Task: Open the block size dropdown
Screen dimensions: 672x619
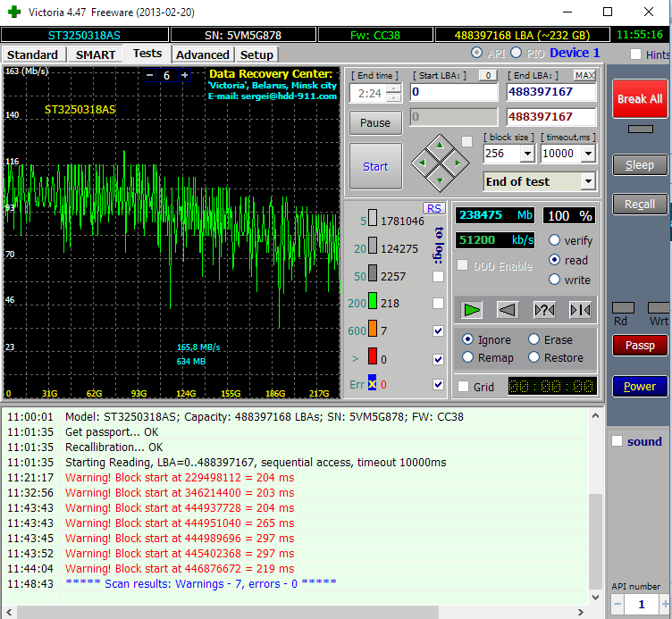Action: pos(526,154)
